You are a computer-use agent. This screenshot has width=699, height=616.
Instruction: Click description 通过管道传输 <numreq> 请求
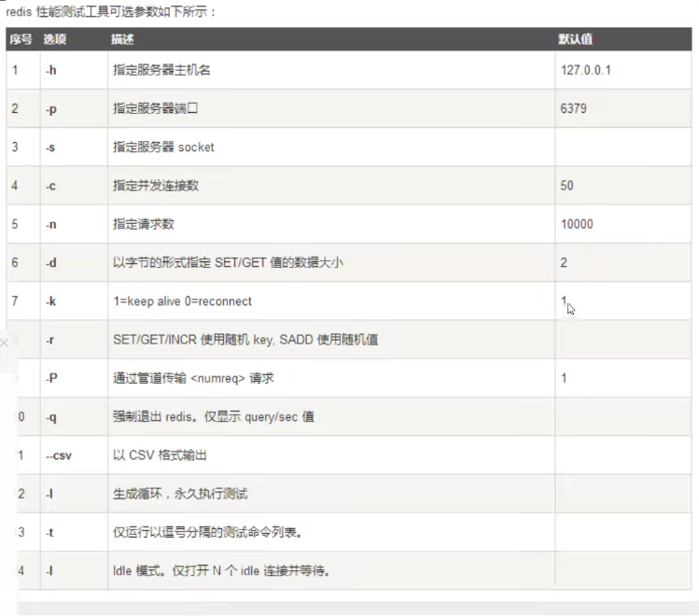click(193, 378)
